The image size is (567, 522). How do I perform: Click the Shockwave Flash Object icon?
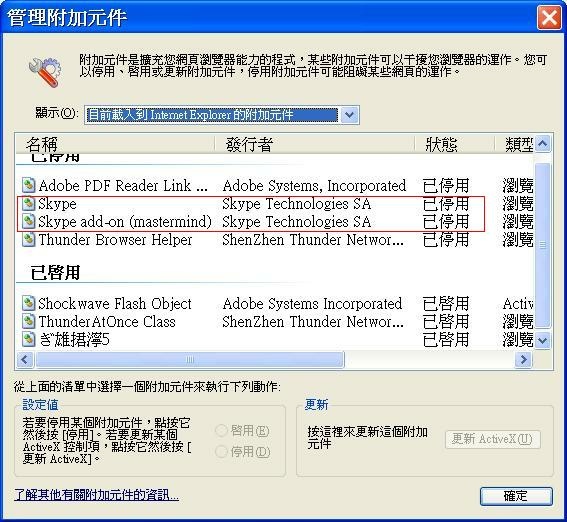pyautogui.click(x=28, y=303)
